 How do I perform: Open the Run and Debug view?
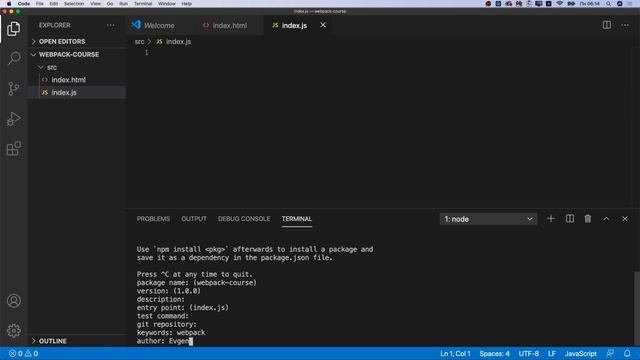[13, 119]
